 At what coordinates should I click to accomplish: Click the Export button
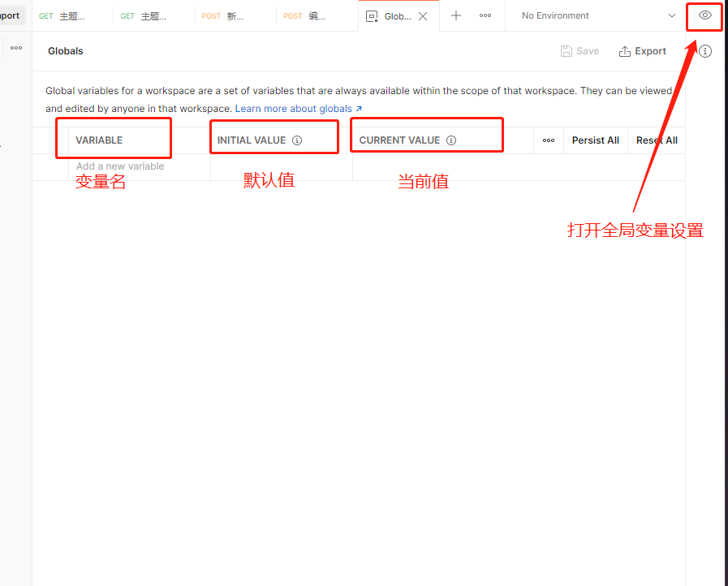coord(643,51)
